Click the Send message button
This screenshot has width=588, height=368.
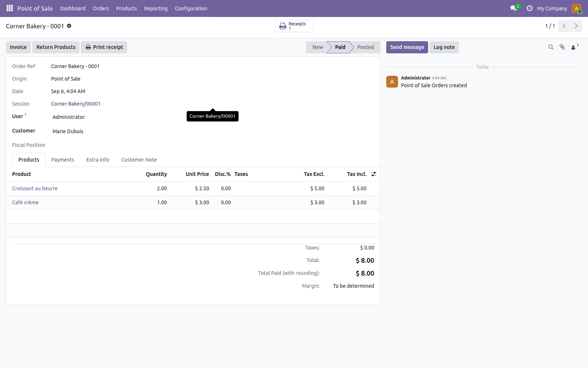(407, 47)
